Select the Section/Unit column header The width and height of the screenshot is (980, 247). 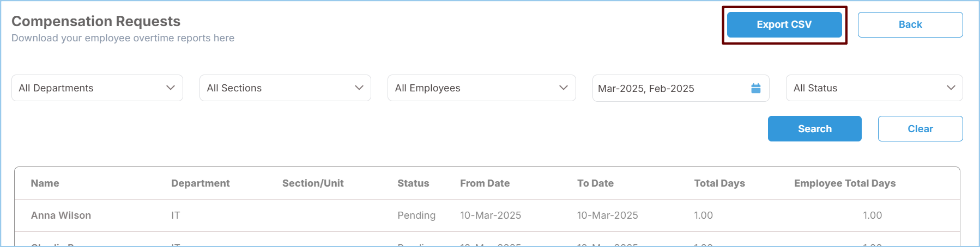point(313,183)
